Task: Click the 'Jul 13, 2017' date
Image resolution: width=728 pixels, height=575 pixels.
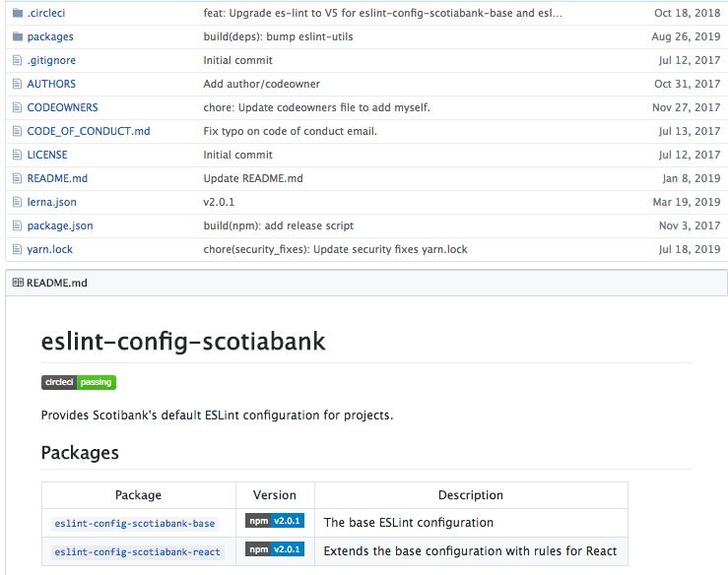Action: point(690,131)
